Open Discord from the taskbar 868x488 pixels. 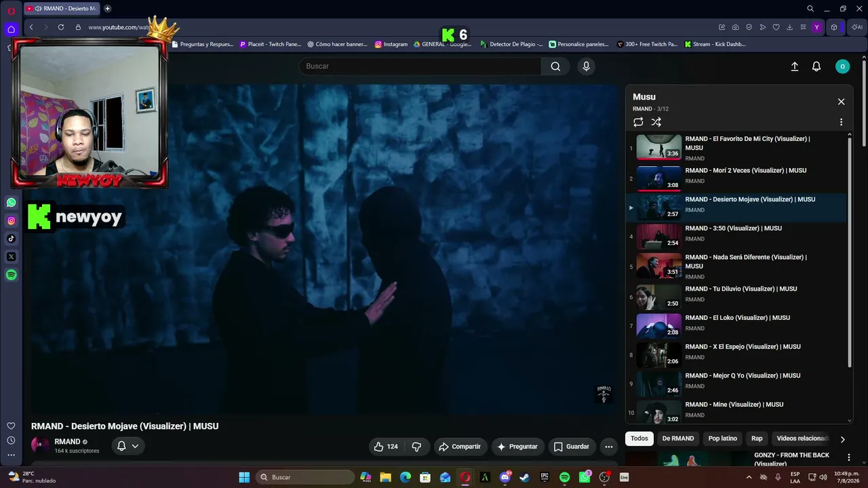(505, 477)
